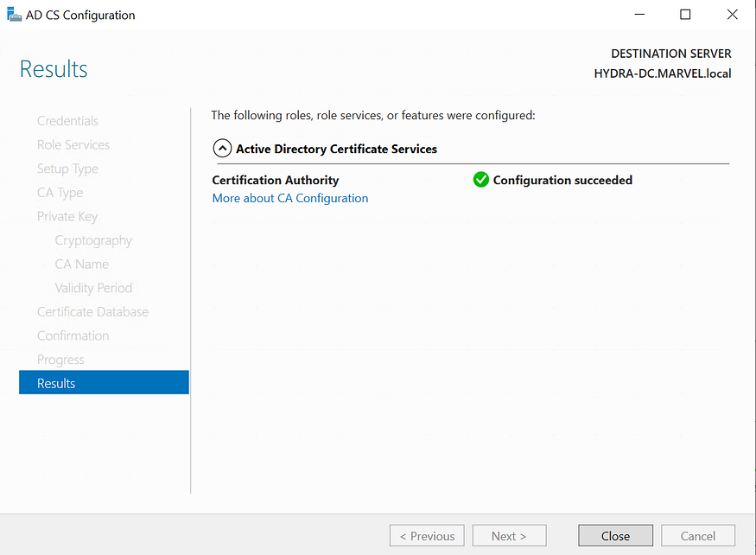Click the green Configuration succeeded checkmark
Image resolution: width=756 pixels, height=555 pixels.
click(x=480, y=180)
